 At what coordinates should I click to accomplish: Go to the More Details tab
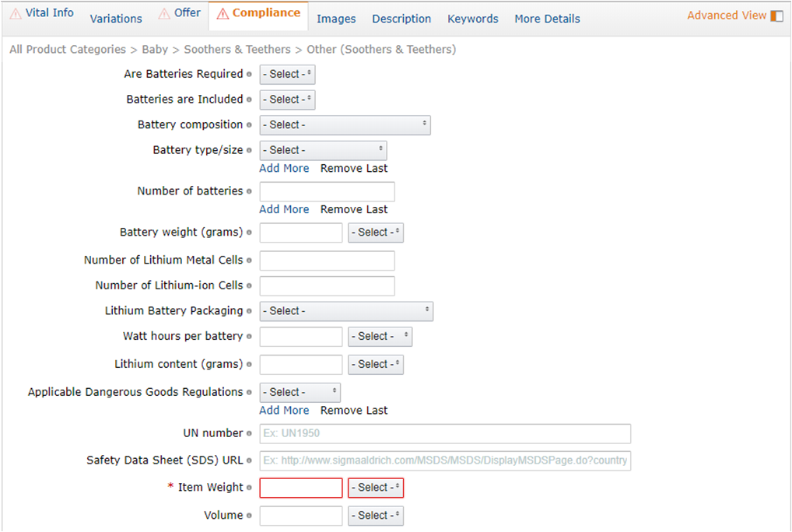click(547, 19)
